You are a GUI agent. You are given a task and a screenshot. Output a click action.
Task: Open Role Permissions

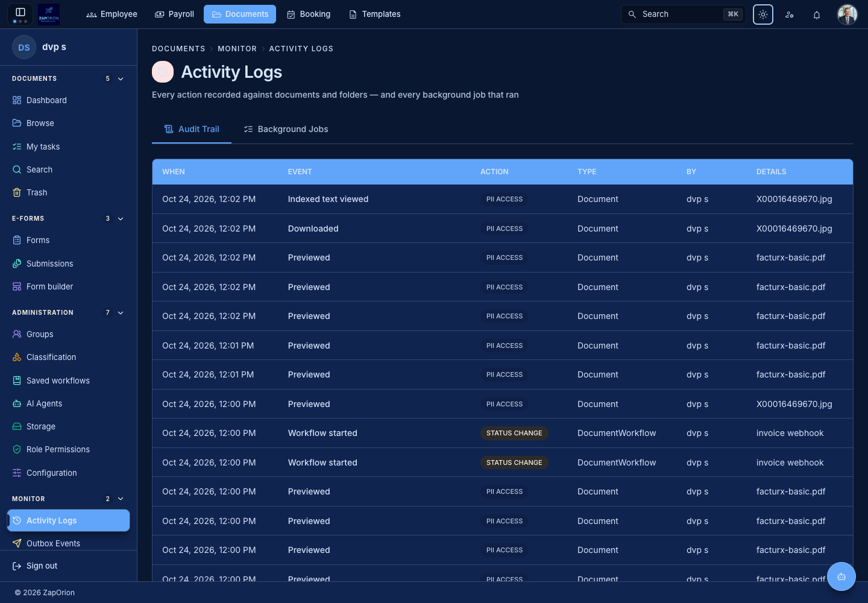(x=68, y=449)
